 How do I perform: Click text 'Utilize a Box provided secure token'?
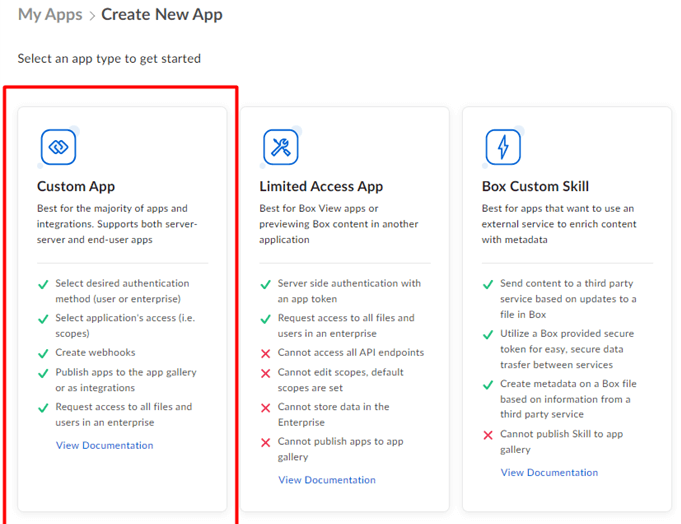567,349
